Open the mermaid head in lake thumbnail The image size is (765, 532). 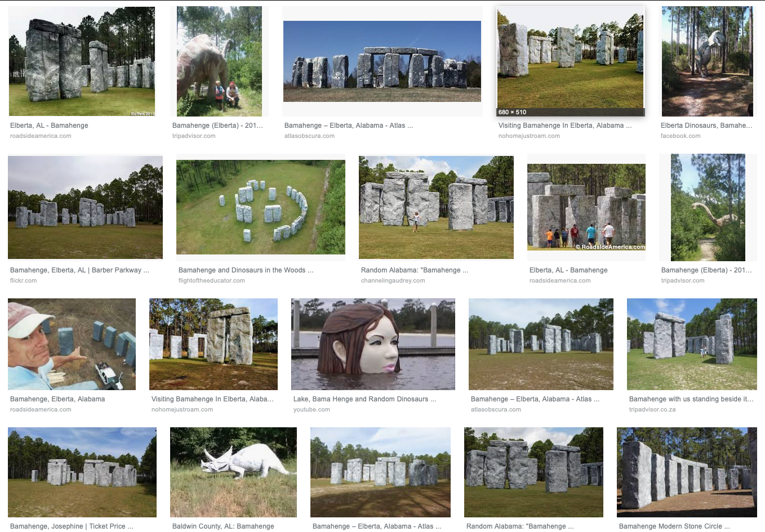click(x=373, y=344)
